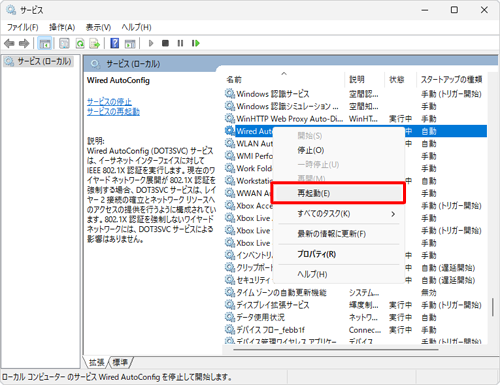The image size is (500, 385).
Task: Click the サービスの停止 link
Action: pos(109,101)
